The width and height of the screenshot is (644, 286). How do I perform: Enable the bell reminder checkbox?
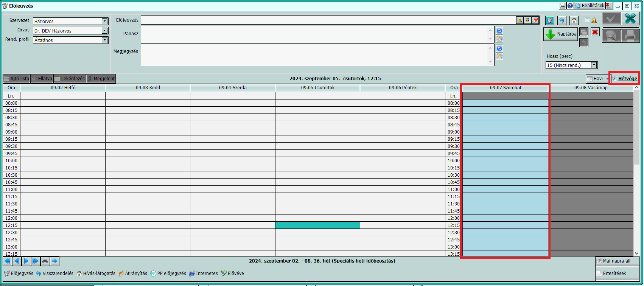tap(587, 20)
